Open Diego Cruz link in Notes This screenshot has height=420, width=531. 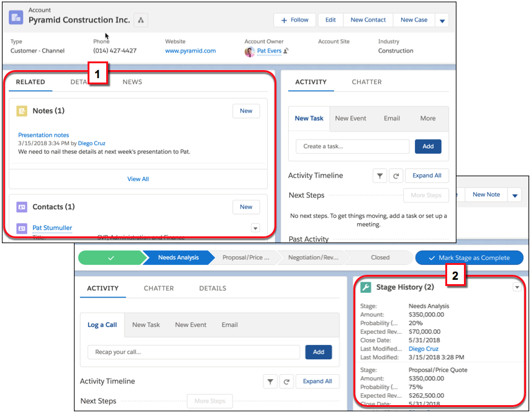point(91,143)
